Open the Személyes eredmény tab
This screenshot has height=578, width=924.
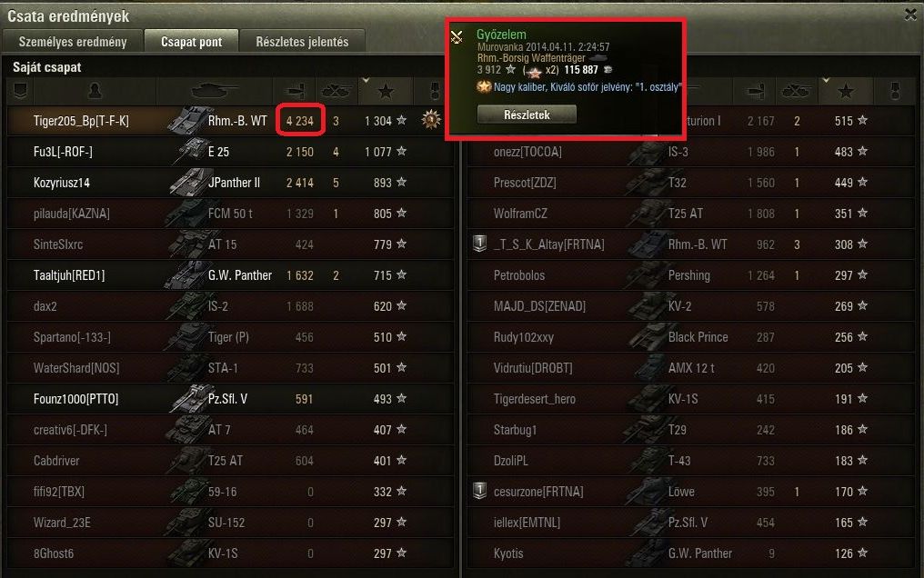pos(73,42)
